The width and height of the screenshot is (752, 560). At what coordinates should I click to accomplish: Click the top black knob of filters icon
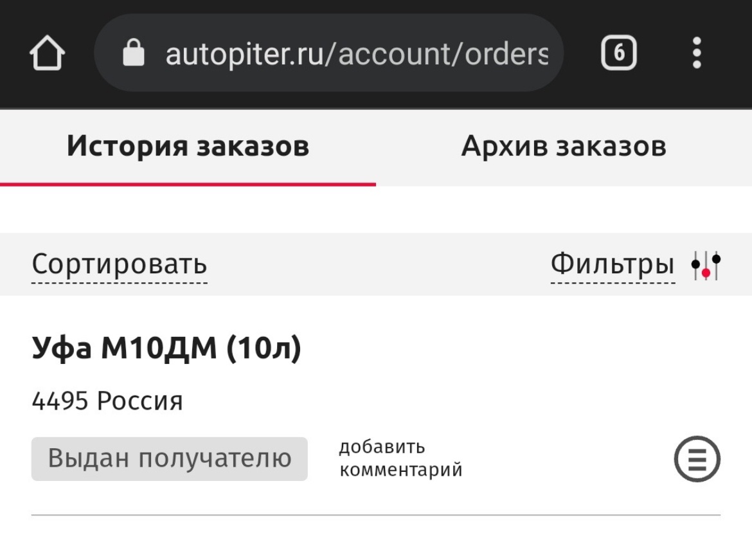[x=716, y=259]
